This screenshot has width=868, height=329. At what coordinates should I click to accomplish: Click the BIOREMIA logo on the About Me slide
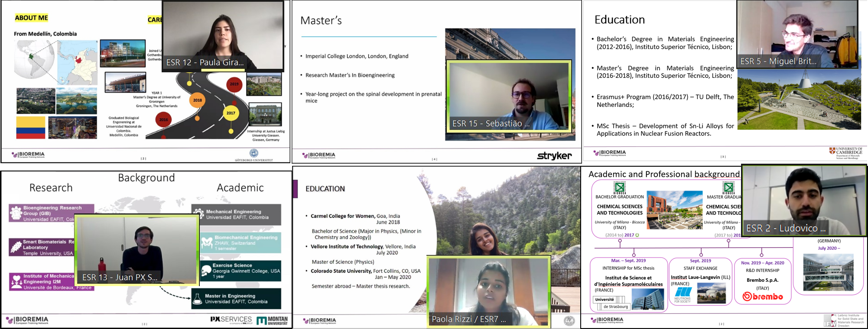tap(28, 155)
